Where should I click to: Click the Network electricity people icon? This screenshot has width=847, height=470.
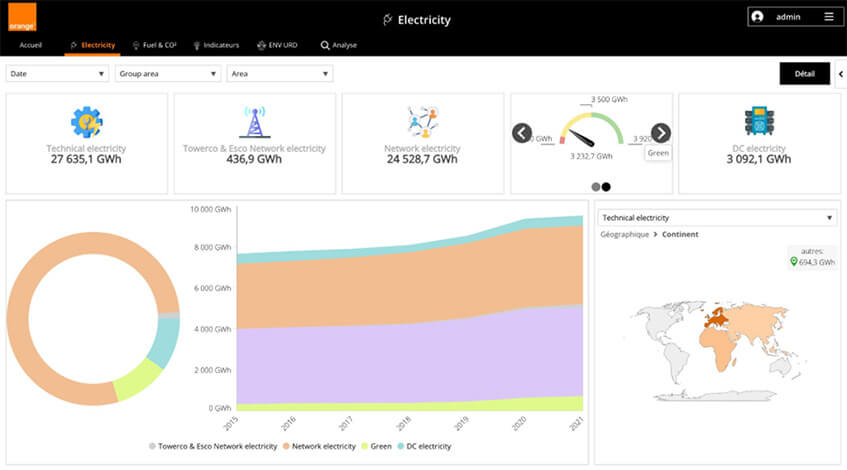point(422,122)
